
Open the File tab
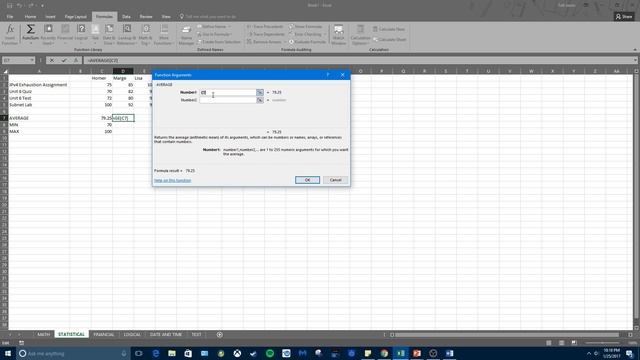tap(10, 17)
